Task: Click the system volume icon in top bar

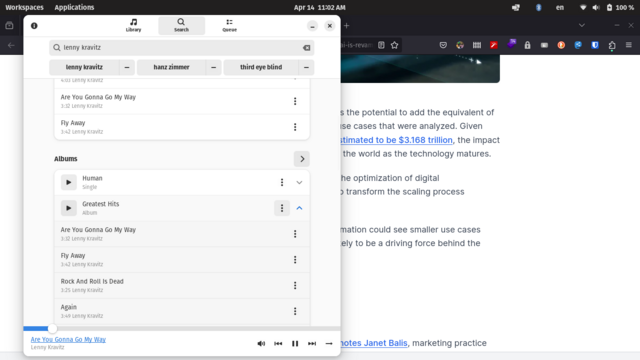Action: [596, 7]
